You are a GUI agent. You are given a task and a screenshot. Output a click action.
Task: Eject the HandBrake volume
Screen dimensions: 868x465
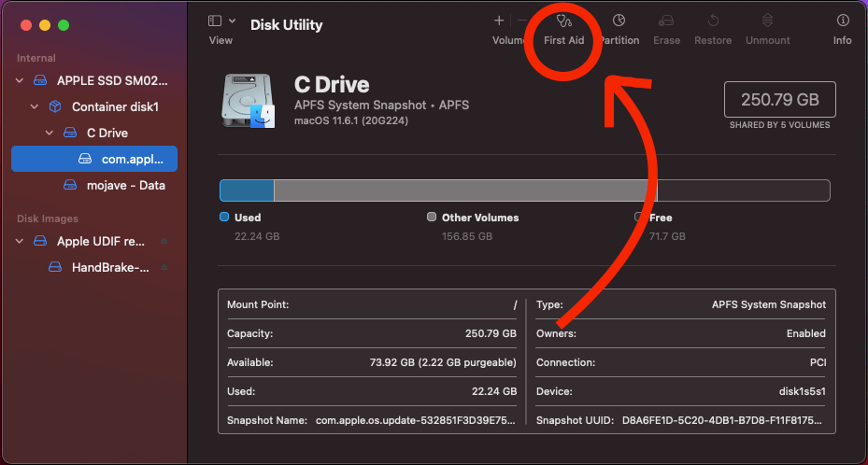[x=164, y=268]
